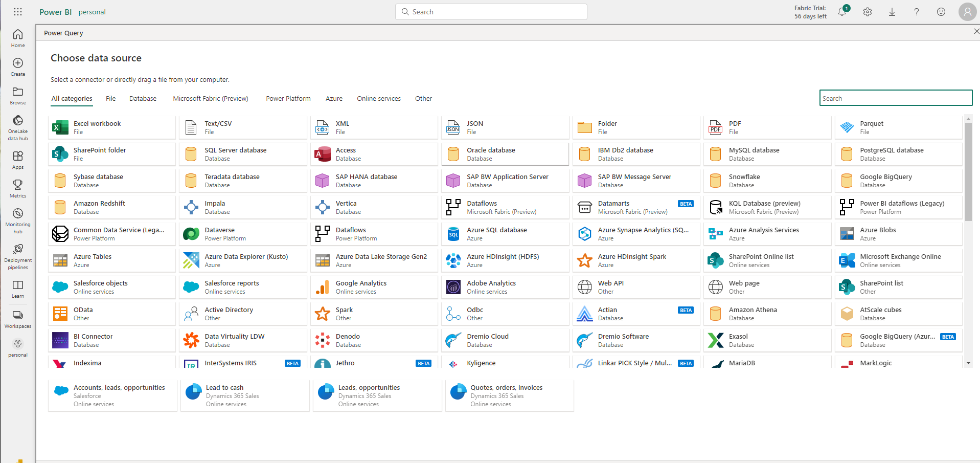This screenshot has width=980, height=463.
Task: Open the notifications bell
Action: tap(842, 12)
